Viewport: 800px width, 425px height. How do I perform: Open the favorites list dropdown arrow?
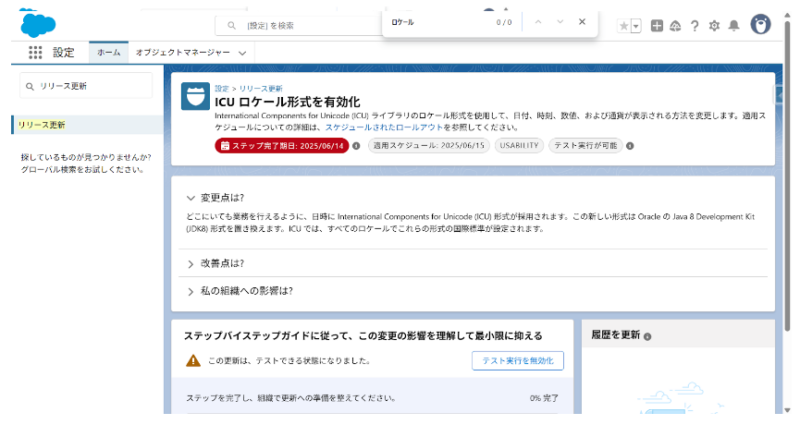pyautogui.click(x=636, y=26)
